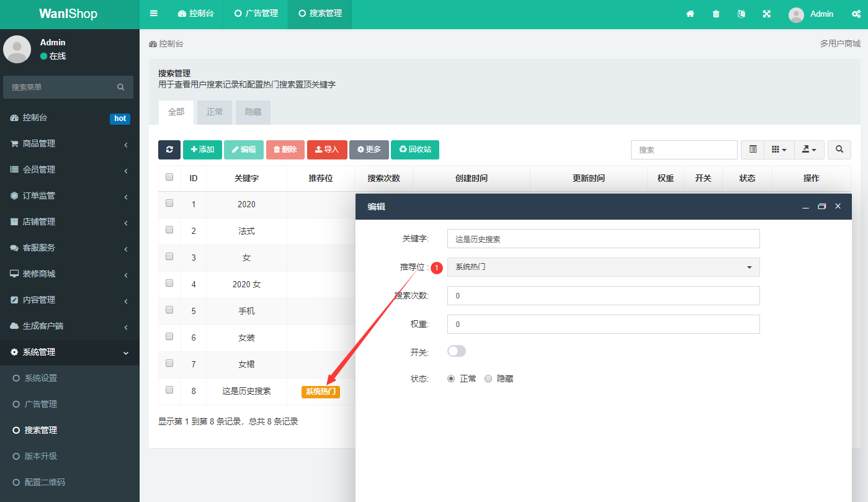Open the 推荐位 dropdown showing 系统热门

(603, 267)
